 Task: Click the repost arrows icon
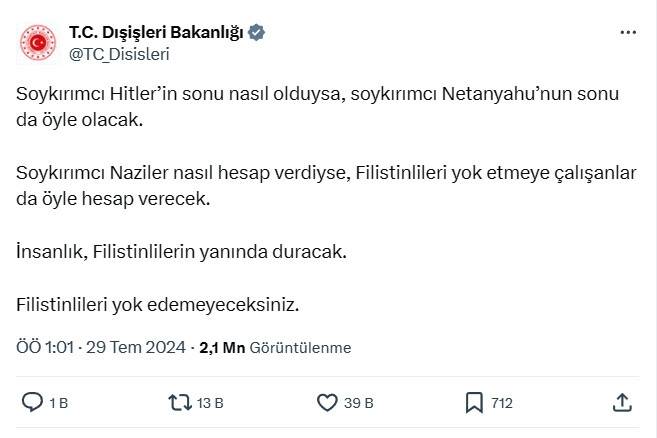coord(178,403)
